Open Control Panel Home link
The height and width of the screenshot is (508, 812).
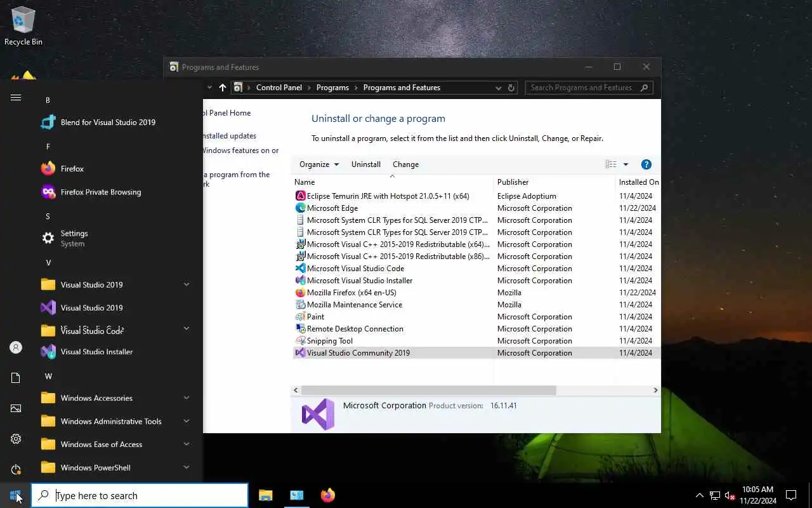click(227, 113)
